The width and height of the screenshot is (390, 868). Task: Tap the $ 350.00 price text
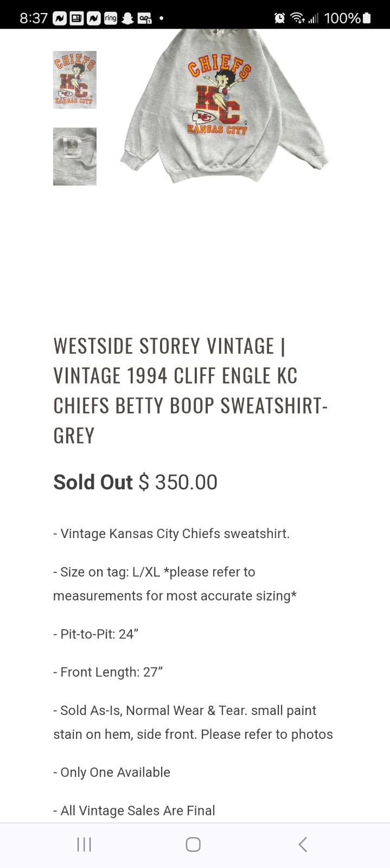tap(178, 482)
